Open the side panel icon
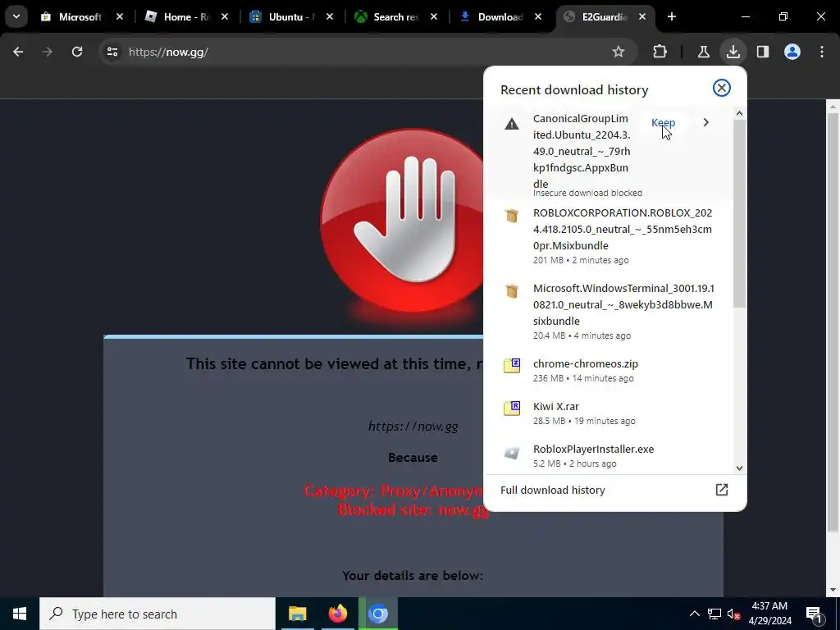 pyautogui.click(x=762, y=52)
